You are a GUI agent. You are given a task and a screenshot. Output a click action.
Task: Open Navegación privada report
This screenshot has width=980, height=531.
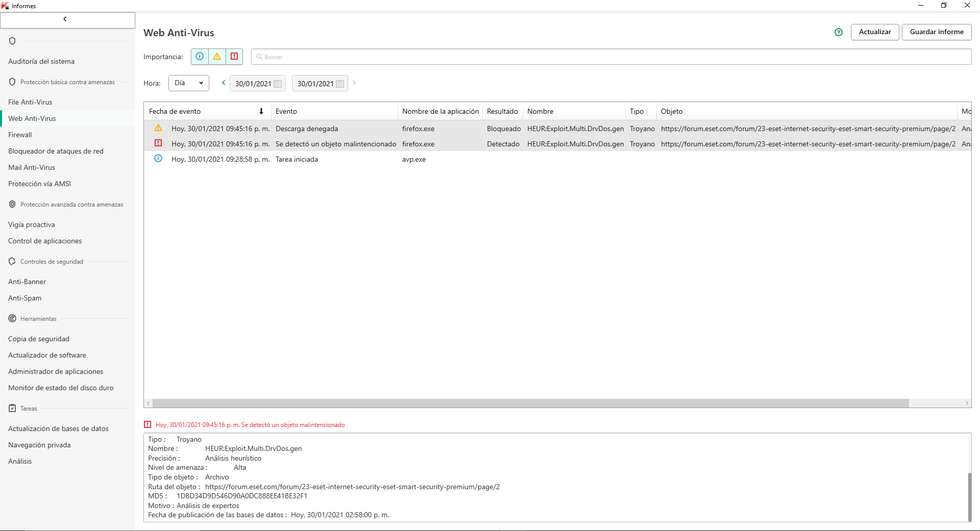pos(39,445)
